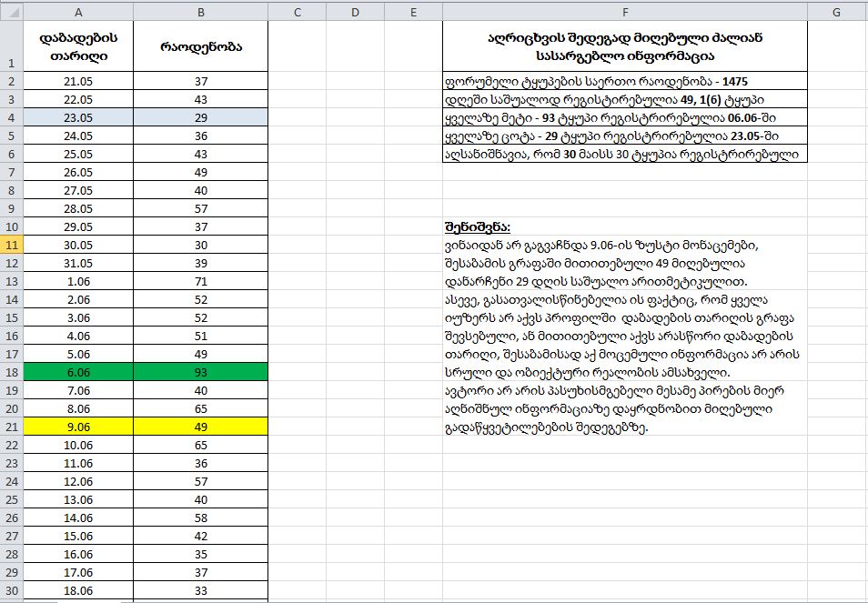The width and height of the screenshot is (868, 603).
Task: Click yellow count cell 49
Action: tap(200, 427)
